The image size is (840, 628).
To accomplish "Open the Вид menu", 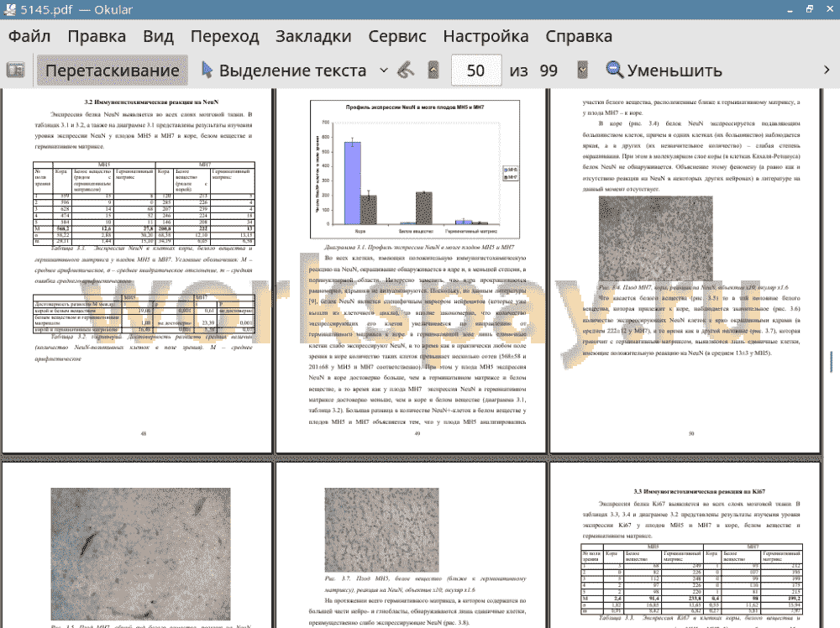I will point(158,36).
